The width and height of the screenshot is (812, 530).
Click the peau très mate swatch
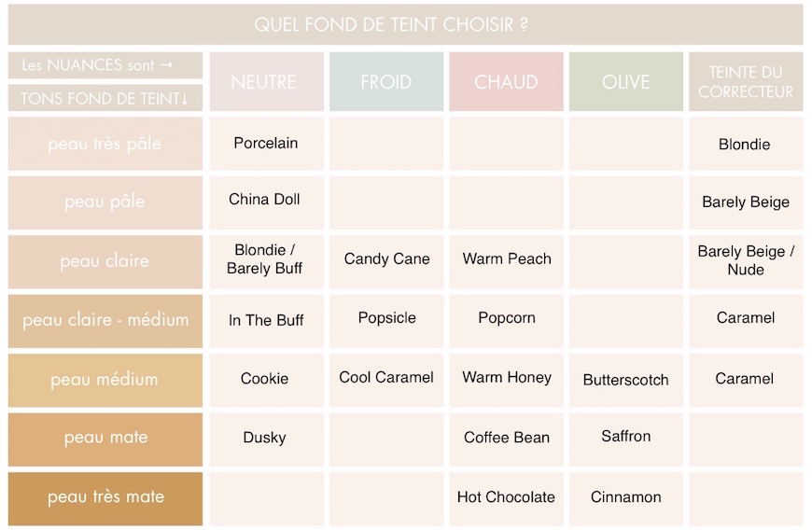[x=105, y=498]
